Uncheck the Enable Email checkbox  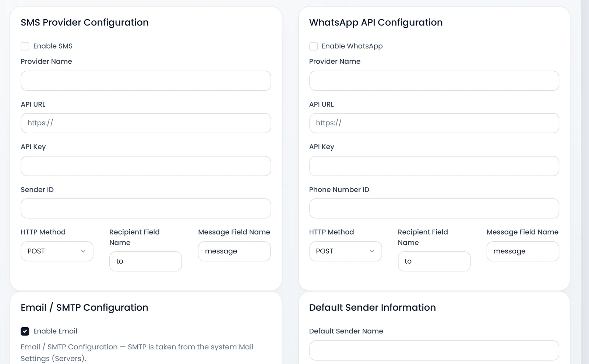[25, 331]
